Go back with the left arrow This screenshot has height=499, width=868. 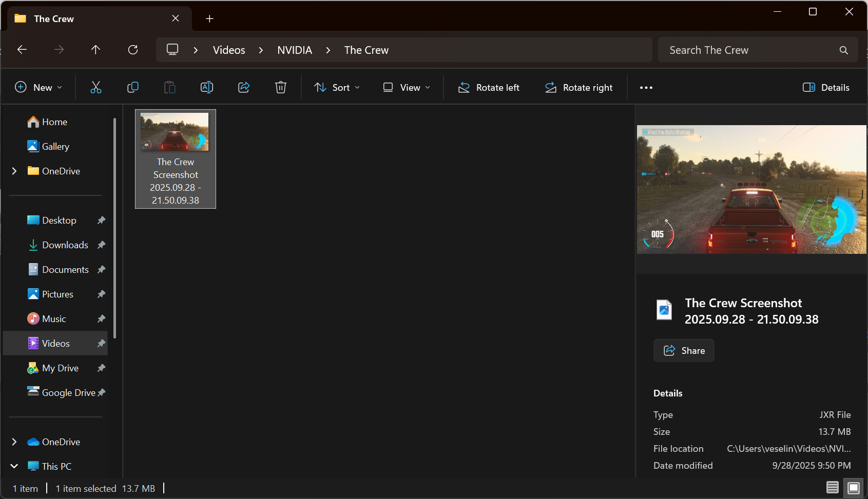click(22, 50)
